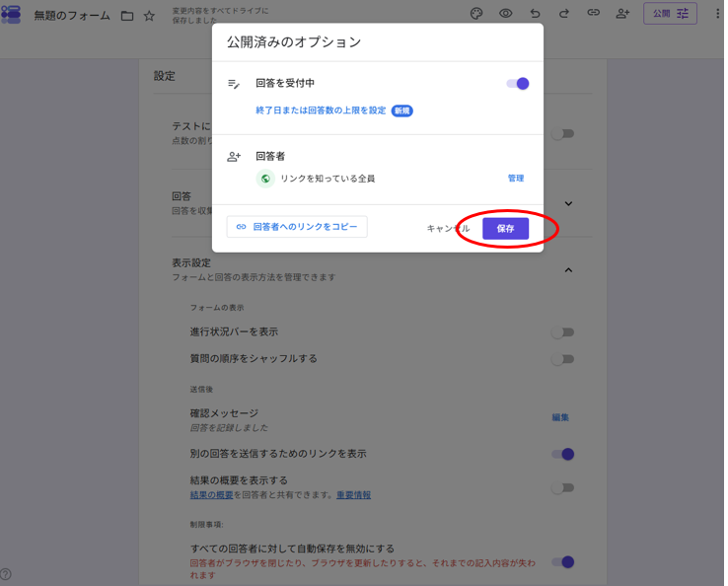Open the theme palette icon
The width and height of the screenshot is (728, 586).
point(476,14)
